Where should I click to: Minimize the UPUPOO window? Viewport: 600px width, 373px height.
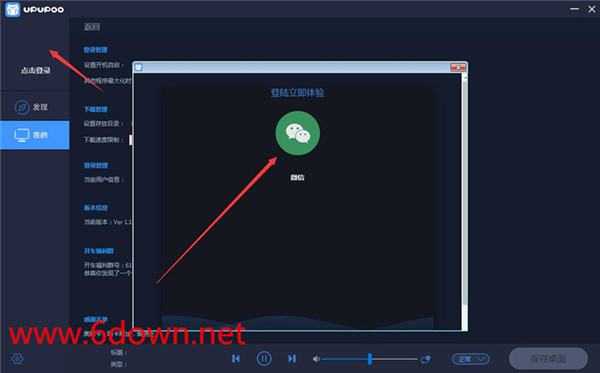[x=574, y=9]
